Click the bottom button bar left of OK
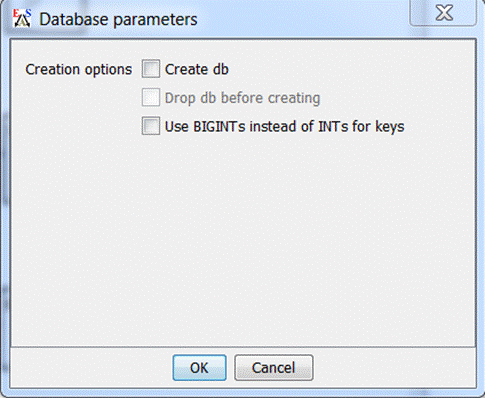Viewport: 485px width, 398px height. (x=92, y=368)
